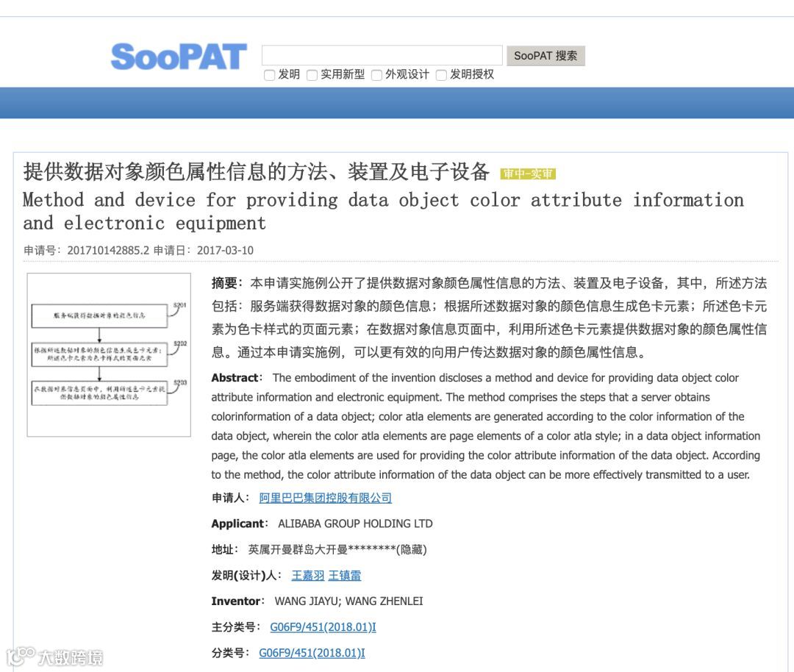The width and height of the screenshot is (794, 672).
Task: Click application number 201710142885.2
Action: coord(108,250)
